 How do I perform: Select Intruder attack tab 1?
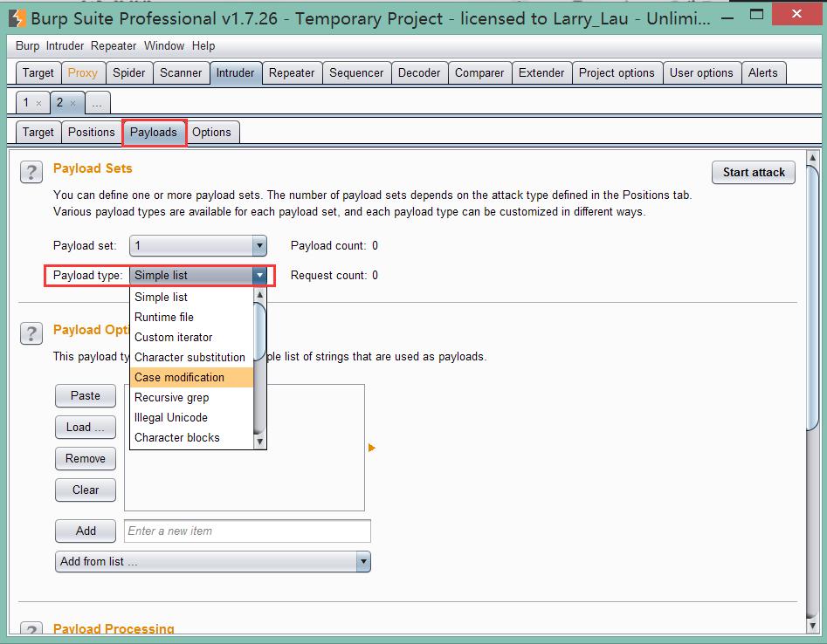(26, 102)
